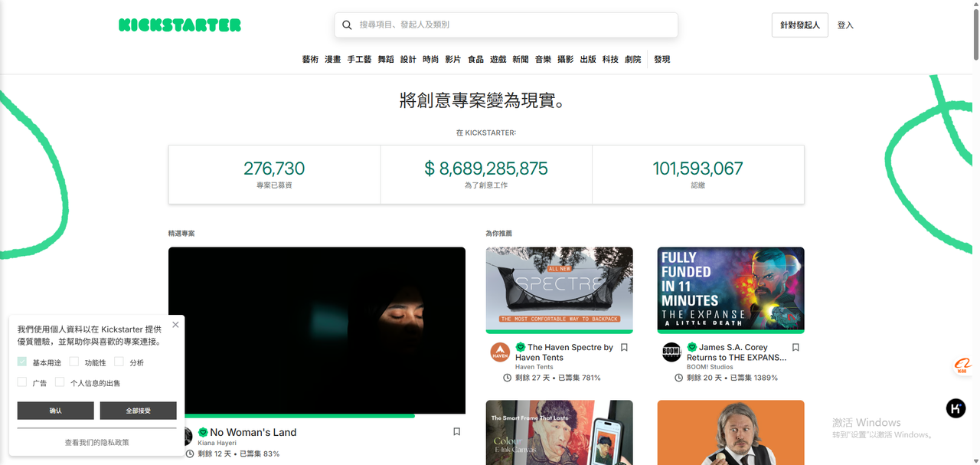
Task: Enable the 功能性 cookie checkbox
Action: 74,362
